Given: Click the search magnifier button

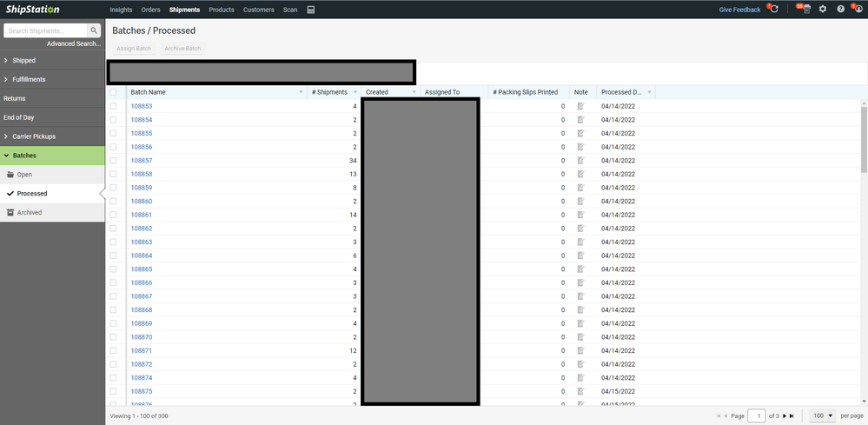Looking at the screenshot, I should (x=94, y=30).
